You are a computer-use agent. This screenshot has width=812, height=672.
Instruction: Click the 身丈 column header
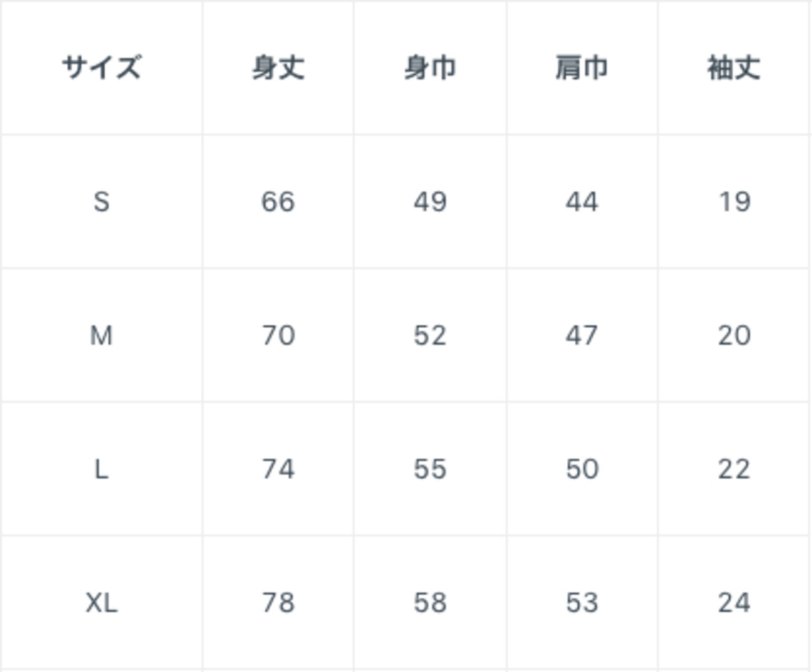pos(278,67)
